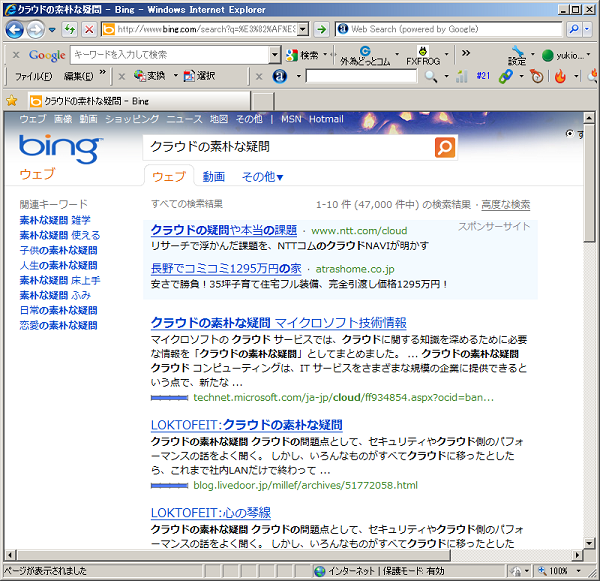Viewport: 600px width, 581px height.
Task: Select the radio button at page top-right
Action: tap(569, 133)
